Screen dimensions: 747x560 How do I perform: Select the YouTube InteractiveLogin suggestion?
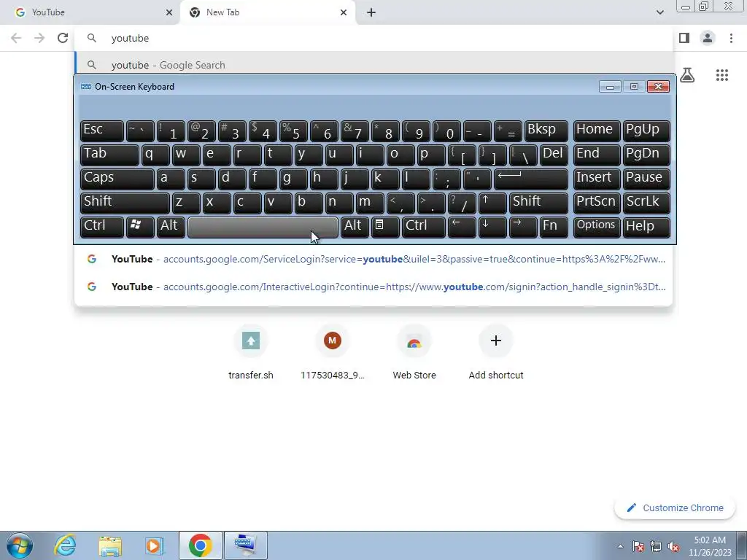(373, 287)
